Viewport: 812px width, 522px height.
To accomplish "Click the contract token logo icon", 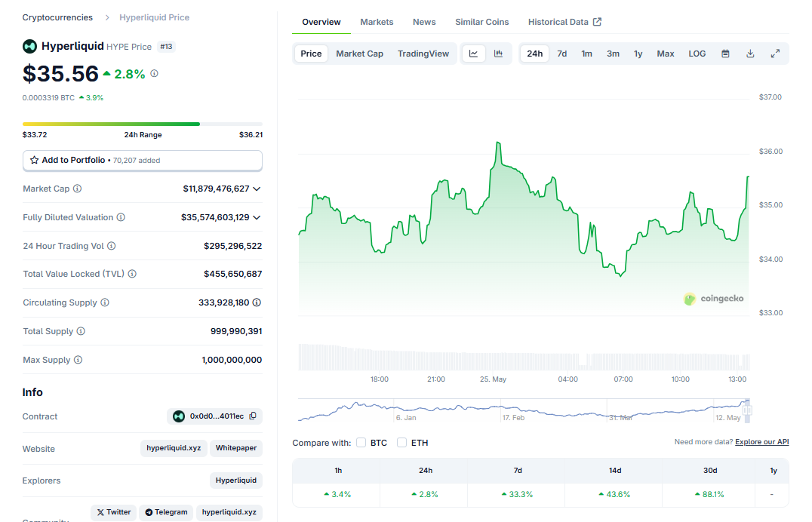I will (179, 416).
